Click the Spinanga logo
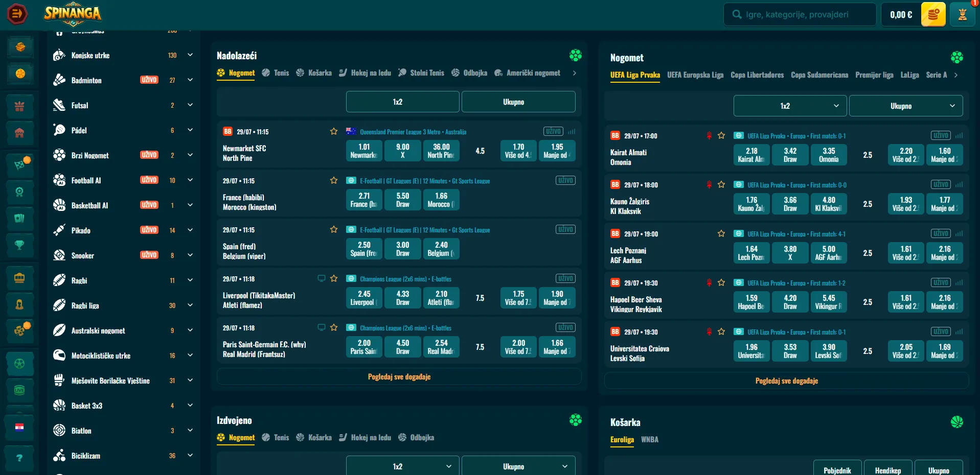 73,14
